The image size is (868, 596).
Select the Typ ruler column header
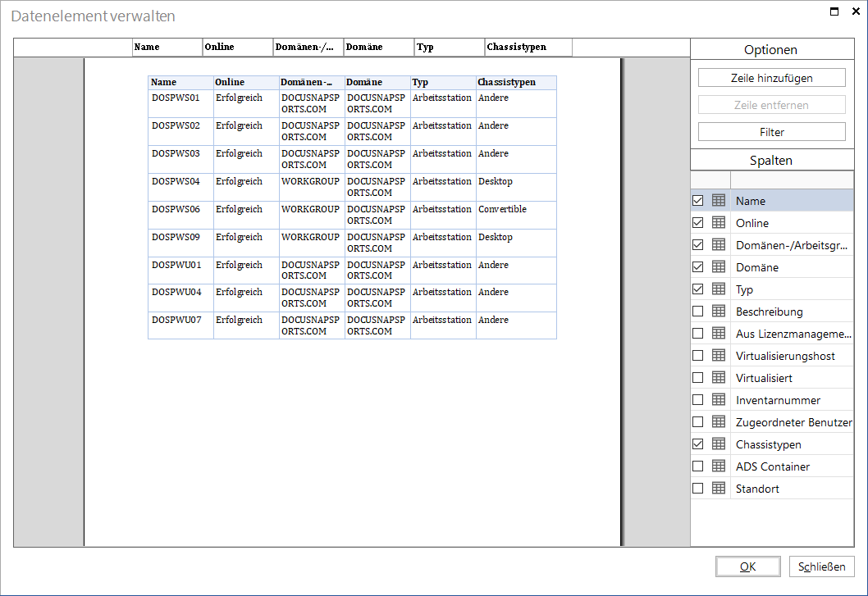[x=450, y=47]
